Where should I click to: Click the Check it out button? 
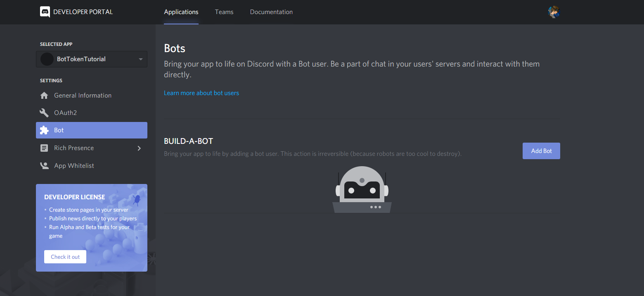[65, 257]
